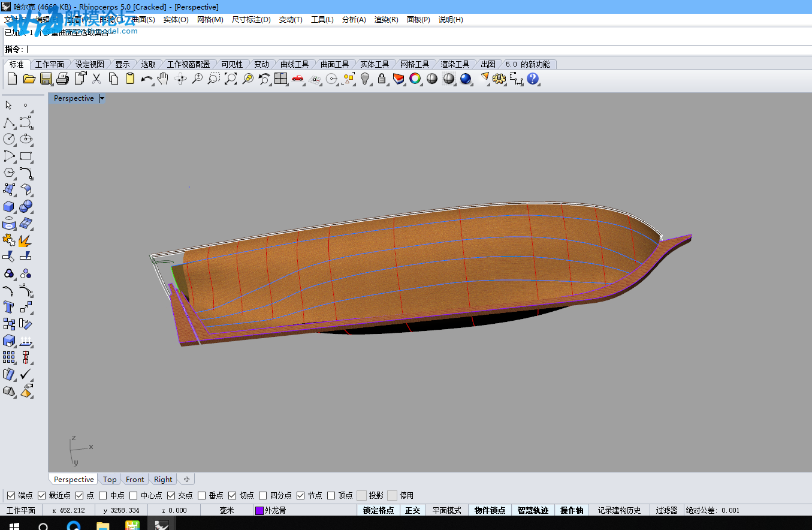Toggle the 切点 osnap checkbox
Image resolution: width=812 pixels, height=530 pixels.
click(233, 495)
